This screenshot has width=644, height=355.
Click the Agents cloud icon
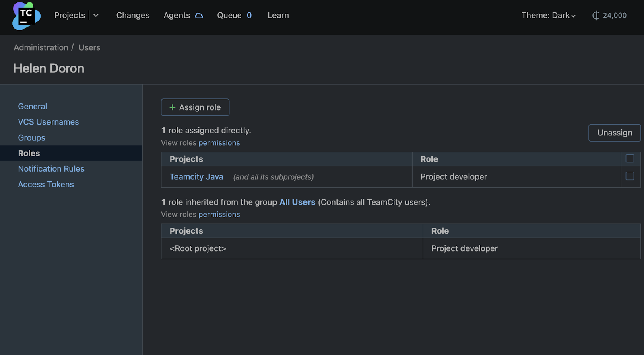click(x=199, y=16)
